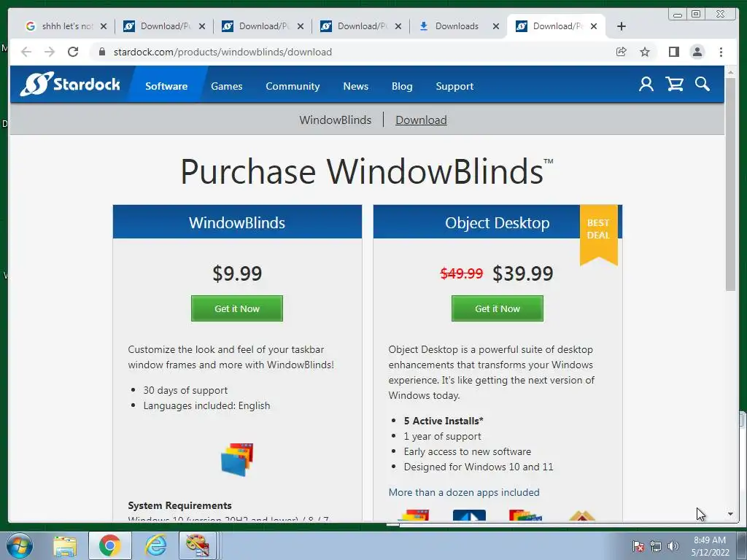The height and width of the screenshot is (560, 747).
Task: Open the Windows Start button
Action: 20,545
